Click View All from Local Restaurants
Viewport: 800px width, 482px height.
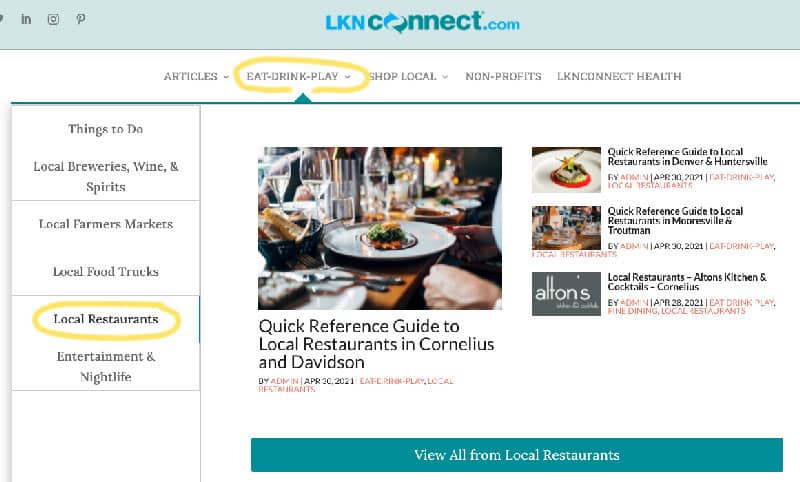pos(517,454)
